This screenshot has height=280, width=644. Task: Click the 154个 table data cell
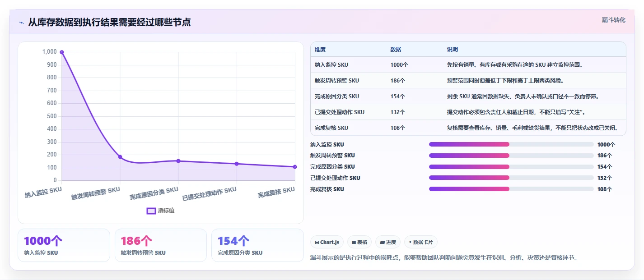point(398,96)
